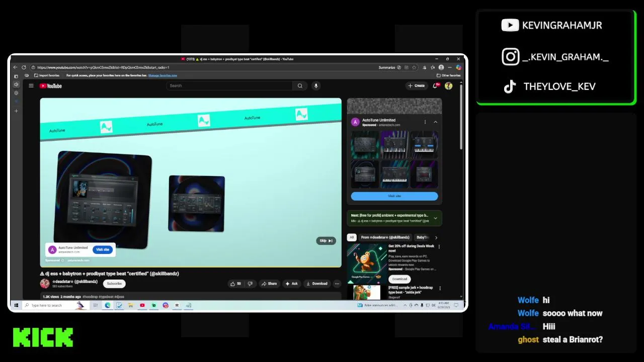Open options for zelda jerk video
The height and width of the screenshot is (362, 644).
439,289
